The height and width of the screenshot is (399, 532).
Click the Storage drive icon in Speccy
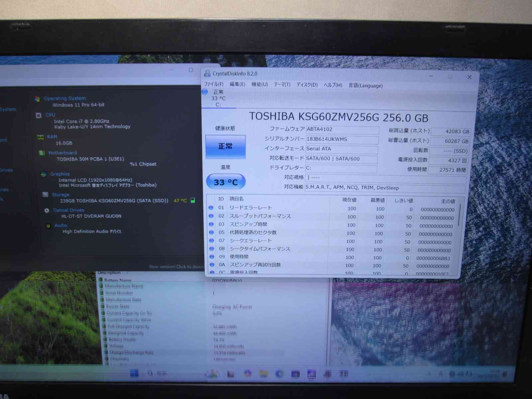point(46,195)
